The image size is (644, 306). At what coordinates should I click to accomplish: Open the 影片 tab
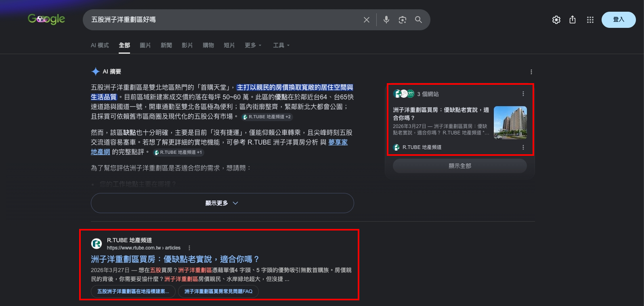tap(187, 45)
